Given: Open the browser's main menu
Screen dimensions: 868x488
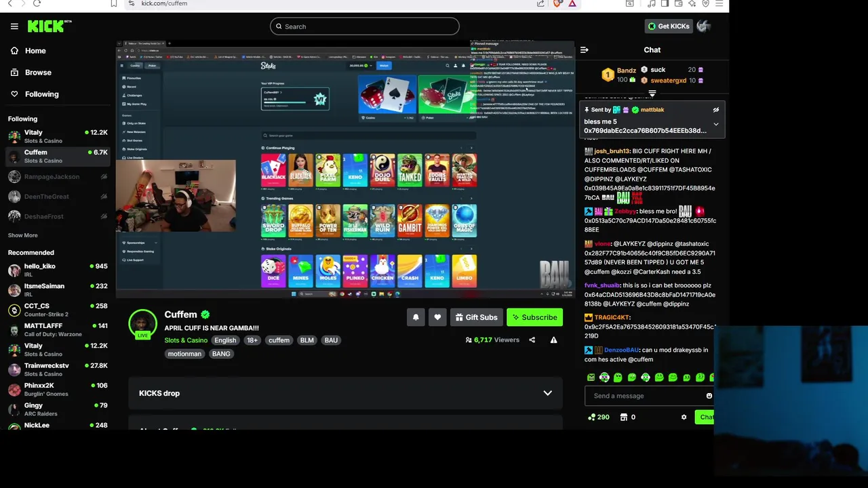Looking at the screenshot, I should 720,3.
